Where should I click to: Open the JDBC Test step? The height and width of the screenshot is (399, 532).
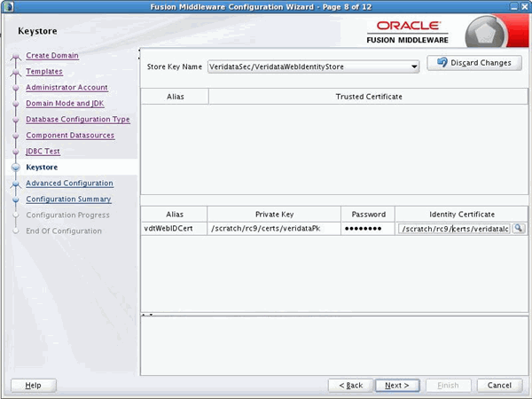pyautogui.click(x=43, y=151)
